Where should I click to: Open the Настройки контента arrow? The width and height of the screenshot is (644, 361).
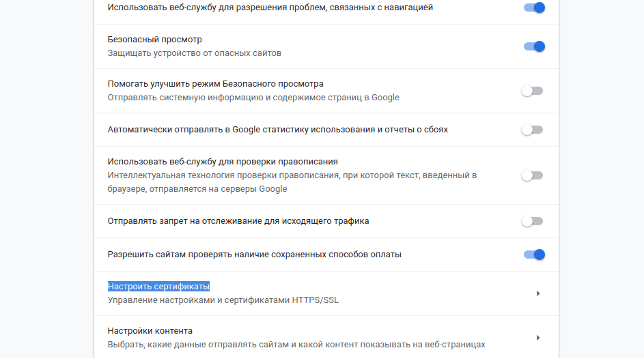(x=538, y=338)
